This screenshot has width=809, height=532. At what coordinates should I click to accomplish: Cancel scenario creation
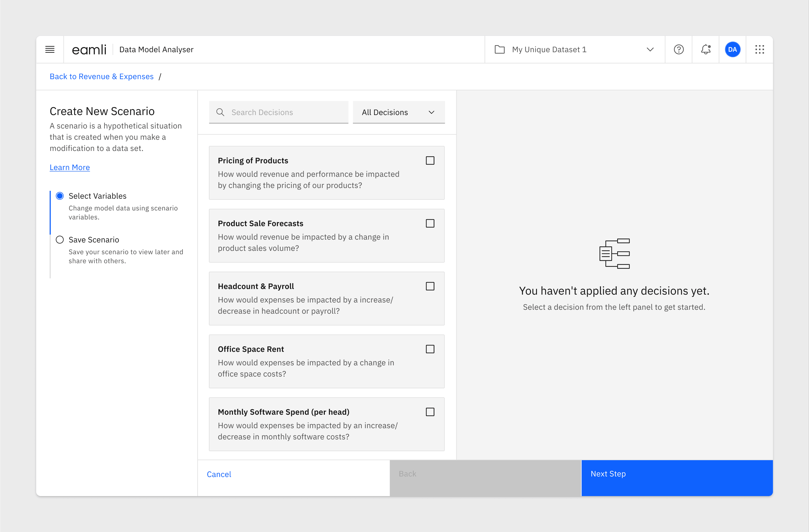point(219,474)
